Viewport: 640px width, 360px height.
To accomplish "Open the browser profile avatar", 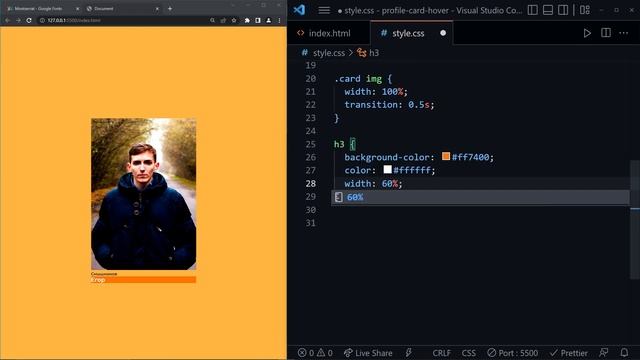I will pos(269,20).
